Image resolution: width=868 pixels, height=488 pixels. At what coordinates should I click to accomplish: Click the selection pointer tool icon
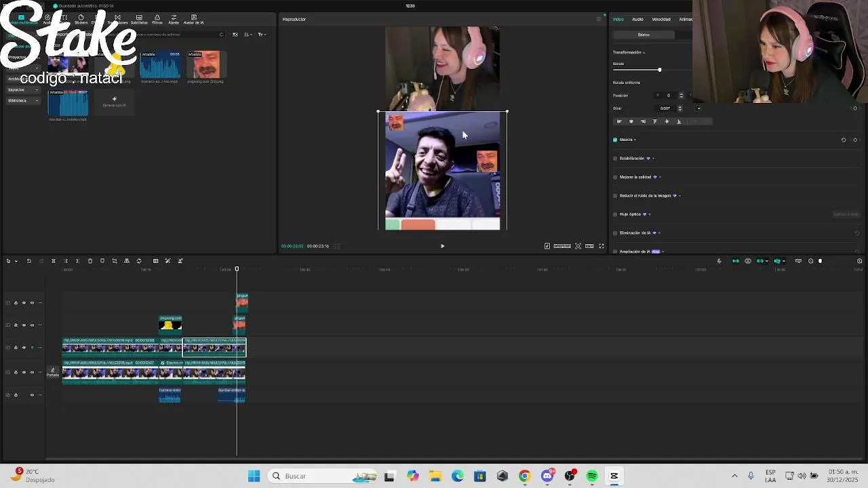coord(8,261)
